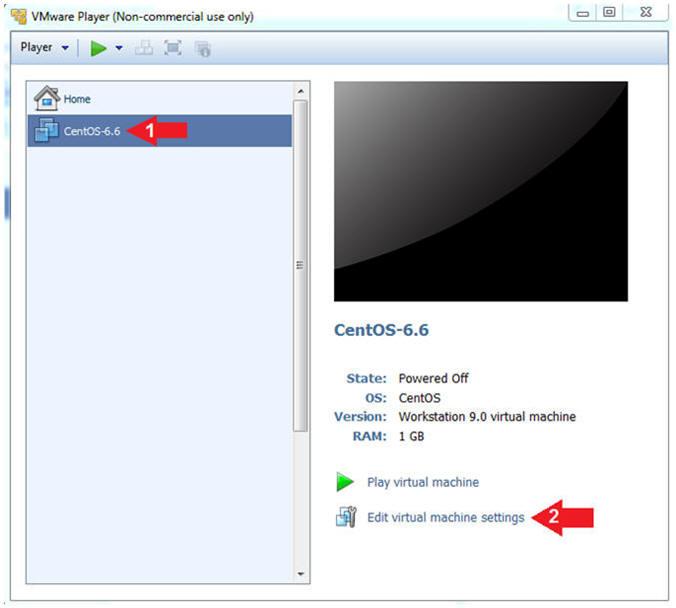Click the settings wrench icon

[x=346, y=517]
